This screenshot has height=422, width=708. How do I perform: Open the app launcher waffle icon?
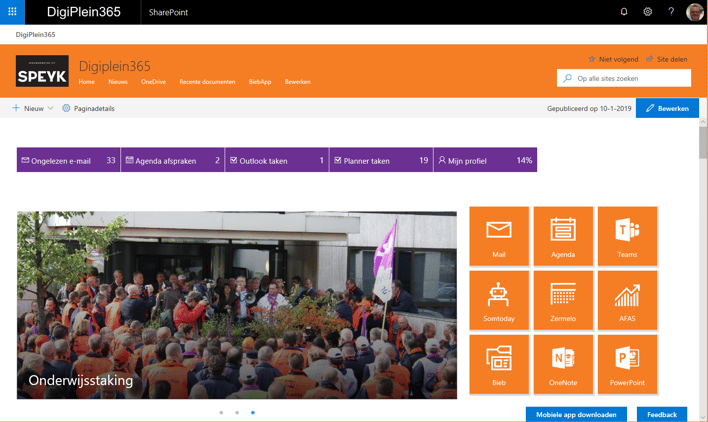click(x=12, y=12)
